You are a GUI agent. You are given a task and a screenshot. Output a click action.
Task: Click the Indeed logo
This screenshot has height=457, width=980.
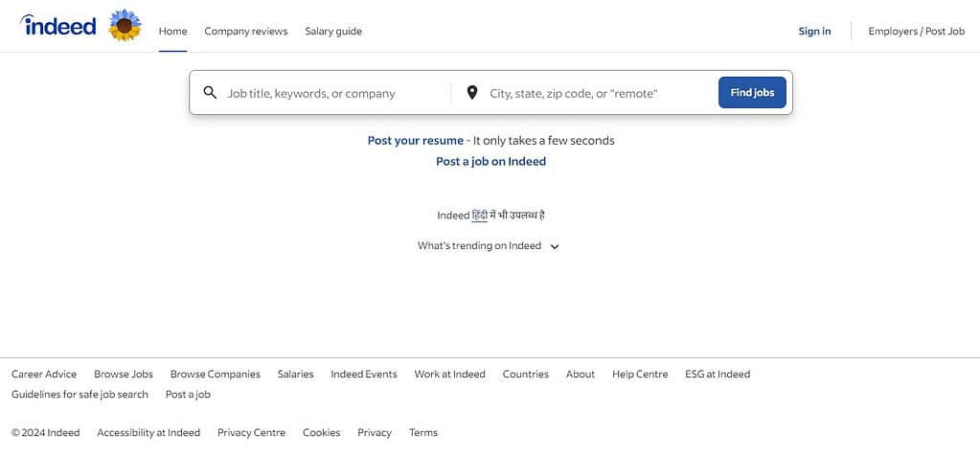tap(58, 26)
